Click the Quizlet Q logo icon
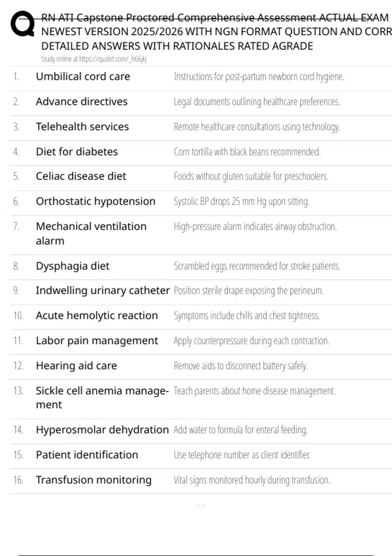Image resolution: width=392 pixels, height=556 pixels. tap(22, 24)
